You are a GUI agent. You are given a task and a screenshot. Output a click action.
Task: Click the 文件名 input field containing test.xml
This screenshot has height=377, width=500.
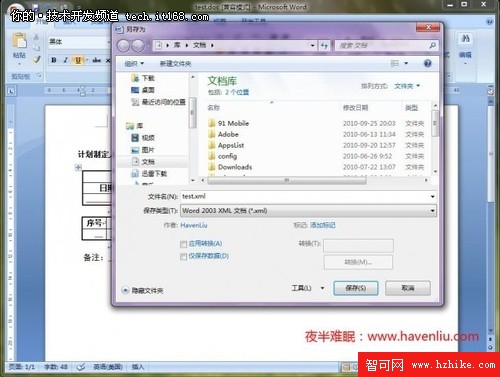click(x=305, y=196)
